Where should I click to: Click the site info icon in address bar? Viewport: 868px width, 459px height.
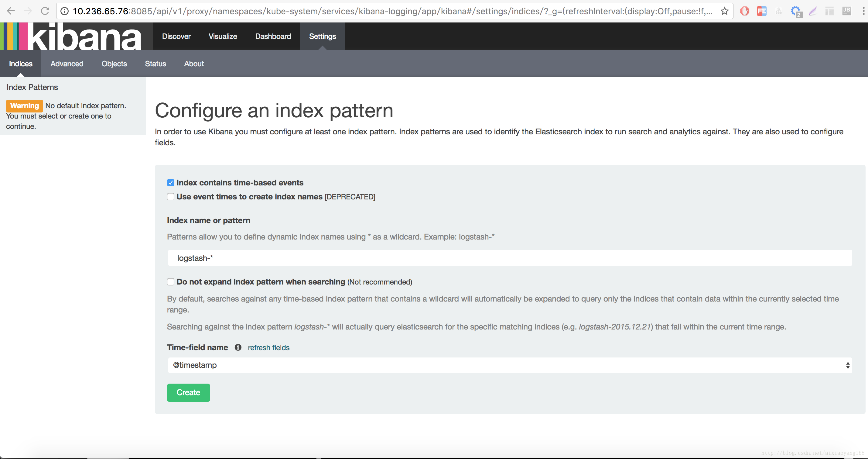[65, 11]
